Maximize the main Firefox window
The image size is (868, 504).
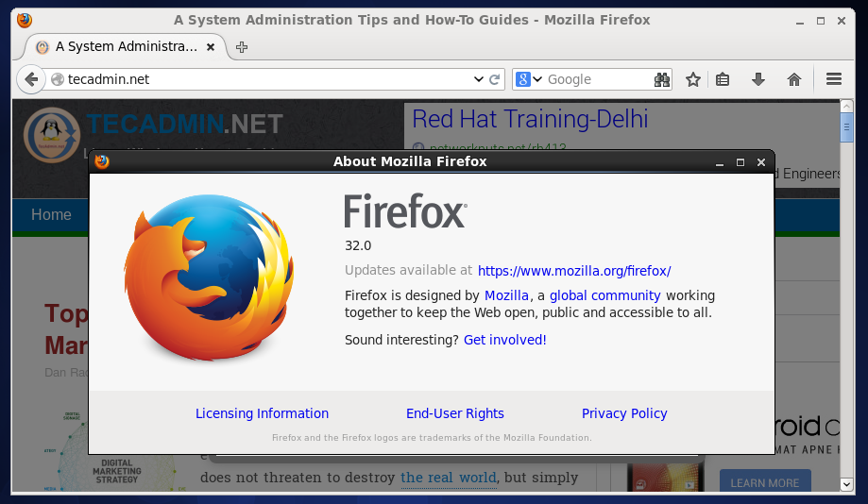821,21
